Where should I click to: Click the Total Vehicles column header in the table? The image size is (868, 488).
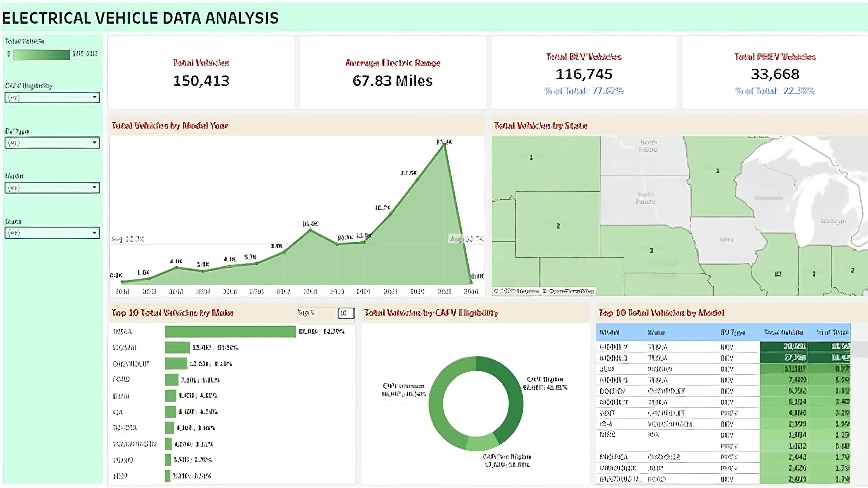(x=784, y=332)
